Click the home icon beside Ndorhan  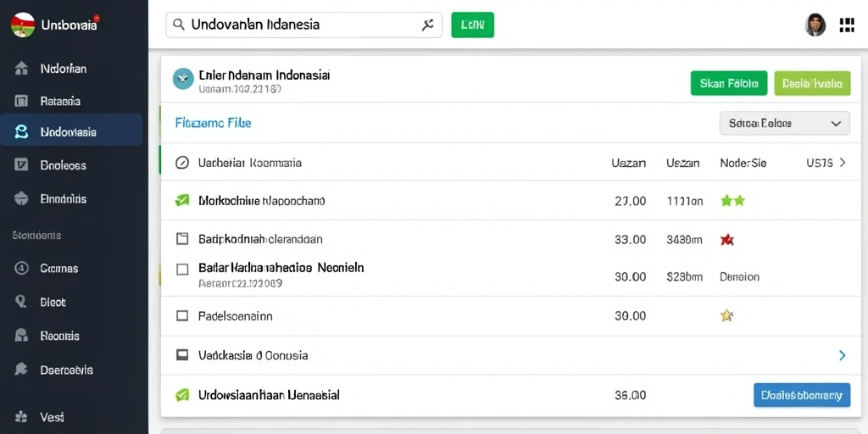pyautogui.click(x=21, y=69)
